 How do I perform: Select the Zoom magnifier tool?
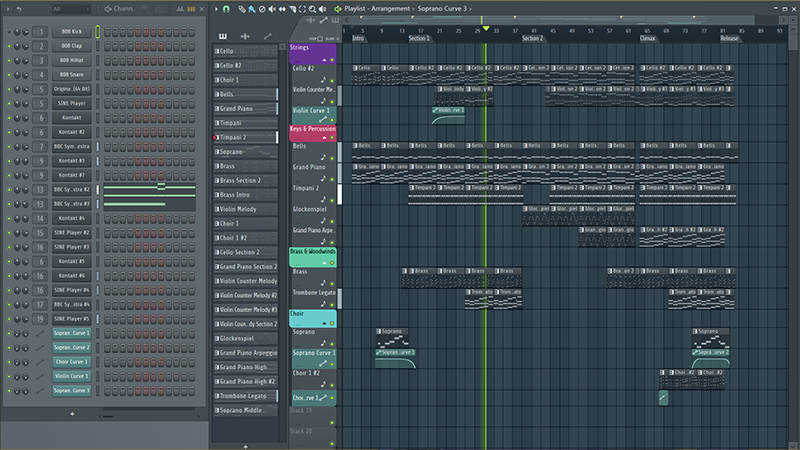(x=312, y=9)
